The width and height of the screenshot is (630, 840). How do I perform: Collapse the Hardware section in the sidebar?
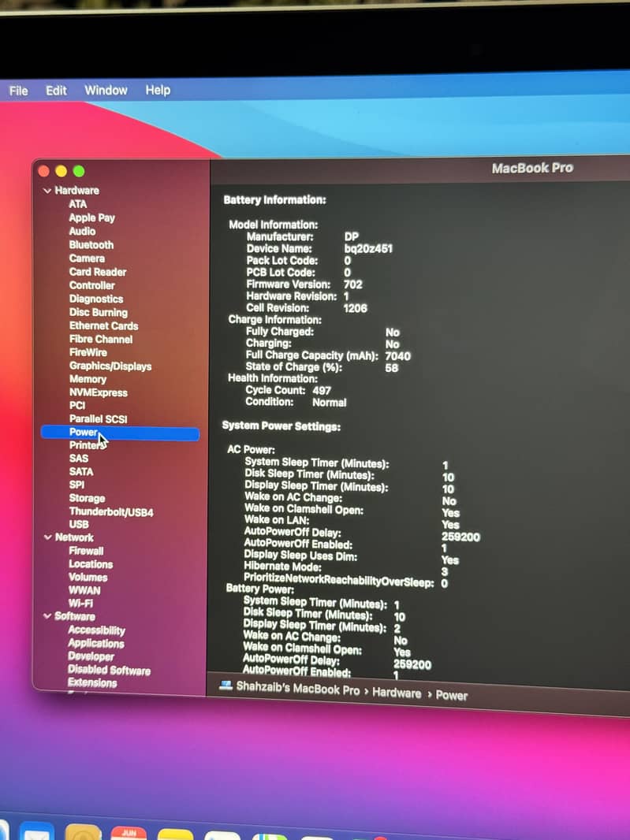click(47, 190)
